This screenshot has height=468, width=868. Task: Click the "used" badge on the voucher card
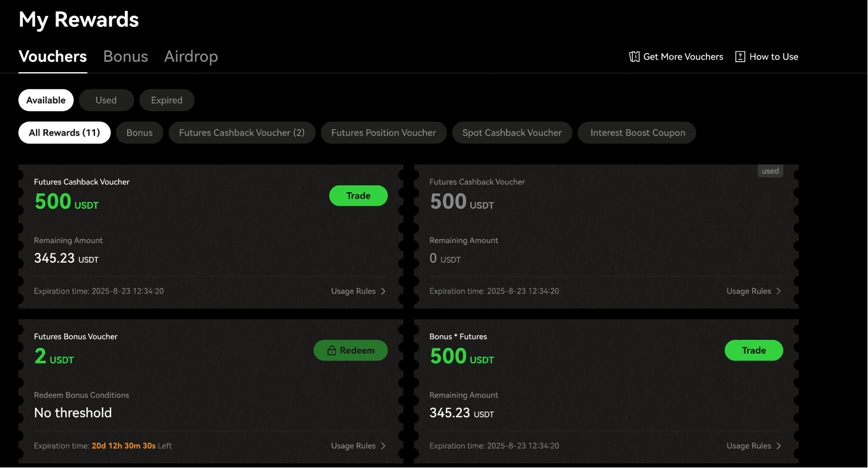click(770, 171)
